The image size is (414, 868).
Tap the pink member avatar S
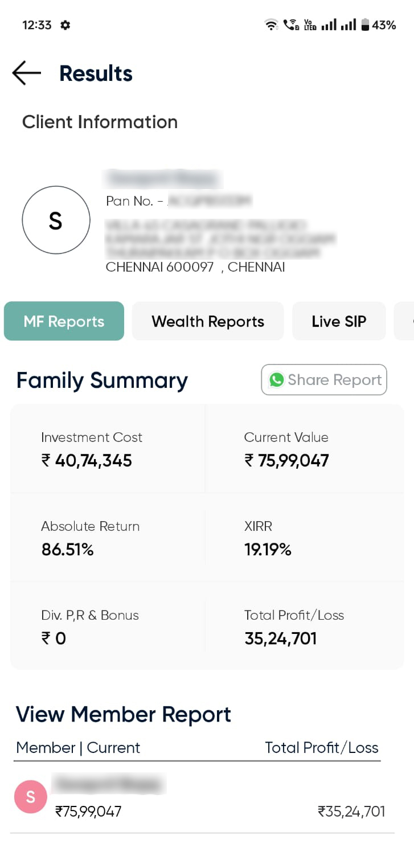click(30, 797)
